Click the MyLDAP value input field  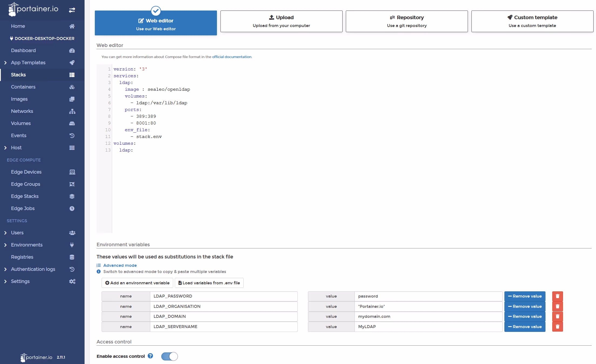tap(428, 327)
